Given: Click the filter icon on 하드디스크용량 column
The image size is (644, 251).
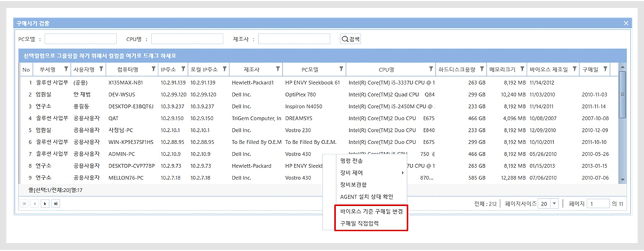Looking at the screenshot, I should pos(482,70).
